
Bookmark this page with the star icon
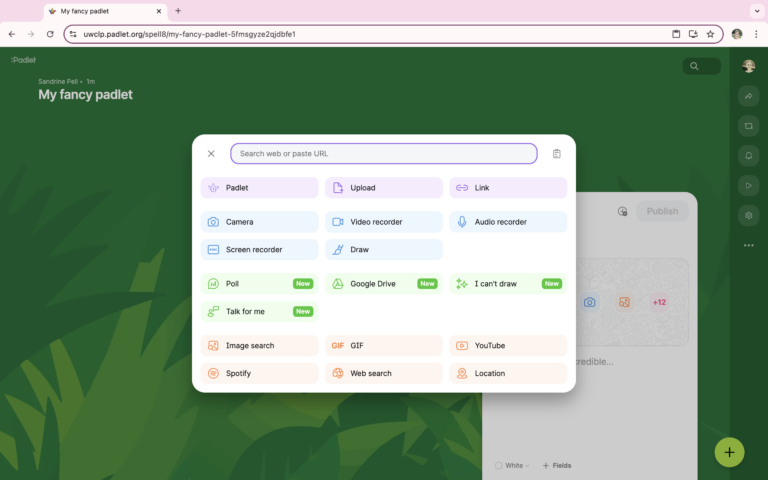pyautogui.click(x=710, y=34)
